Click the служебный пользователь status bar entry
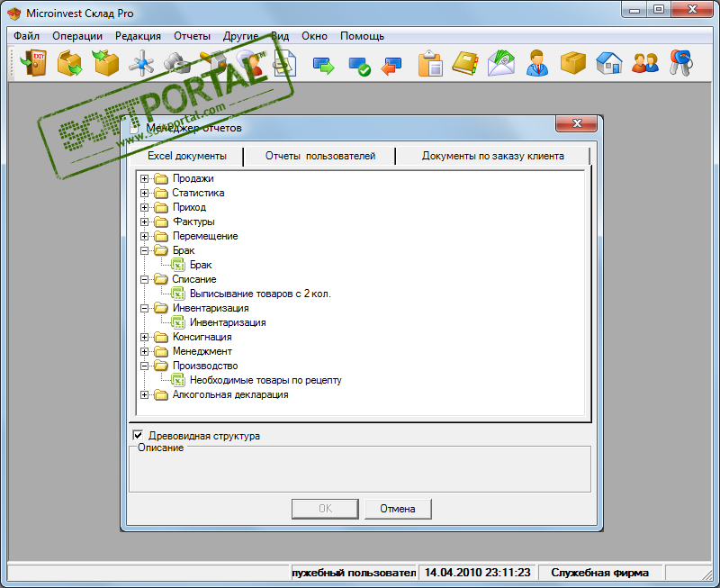 [354, 573]
